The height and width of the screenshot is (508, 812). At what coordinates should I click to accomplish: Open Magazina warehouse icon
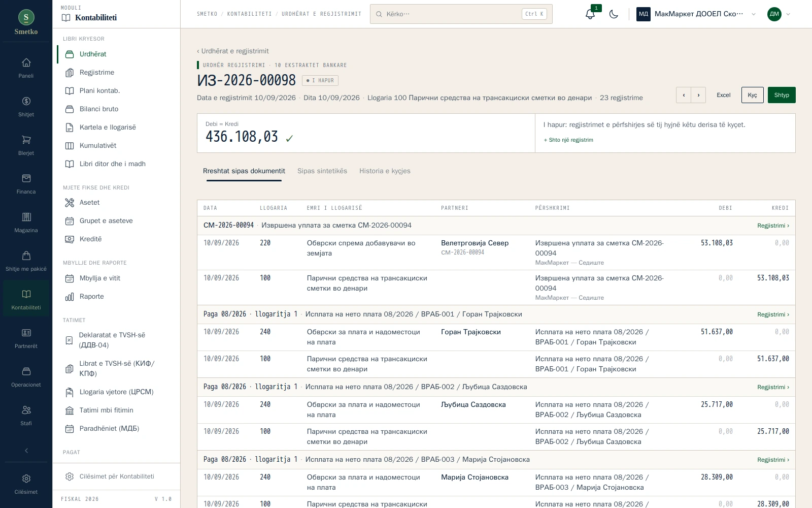click(26, 223)
